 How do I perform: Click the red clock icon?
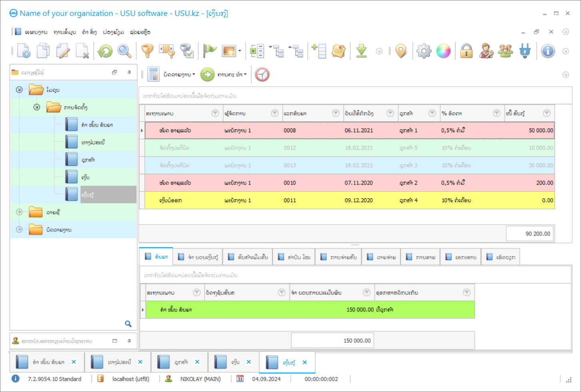[262, 74]
